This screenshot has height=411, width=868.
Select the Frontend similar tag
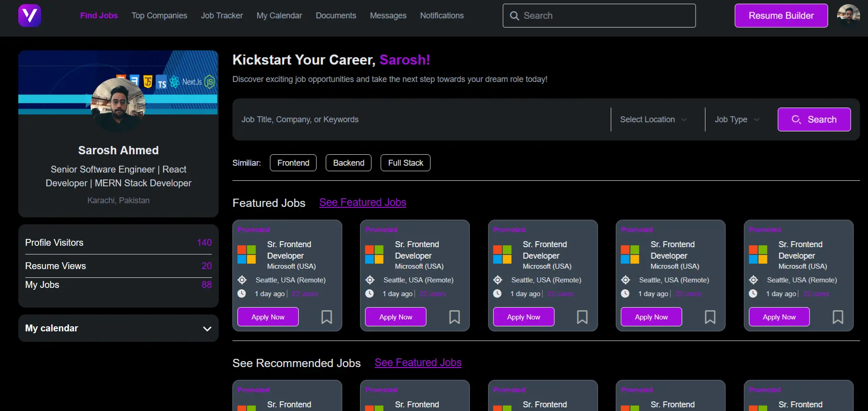[x=293, y=163]
